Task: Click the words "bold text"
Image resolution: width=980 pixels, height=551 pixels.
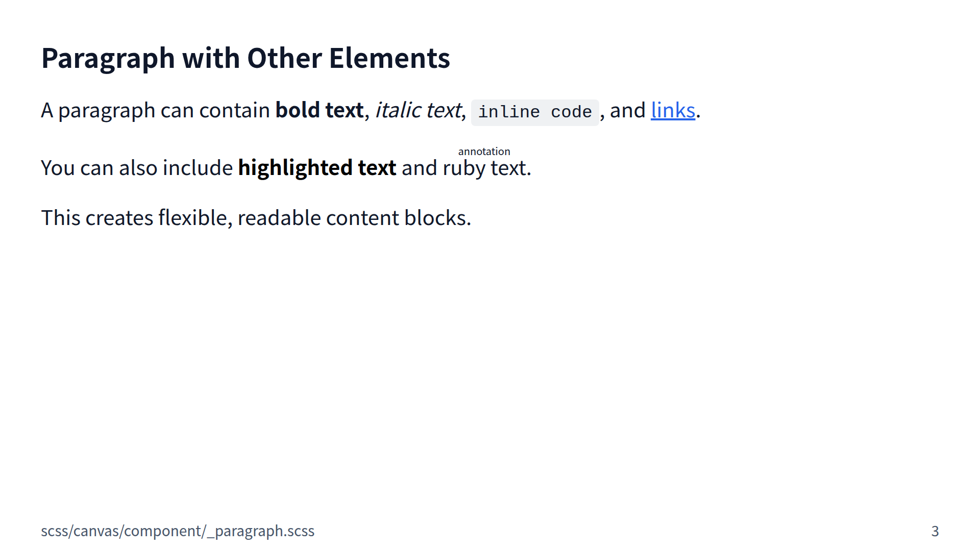Action: (x=319, y=111)
